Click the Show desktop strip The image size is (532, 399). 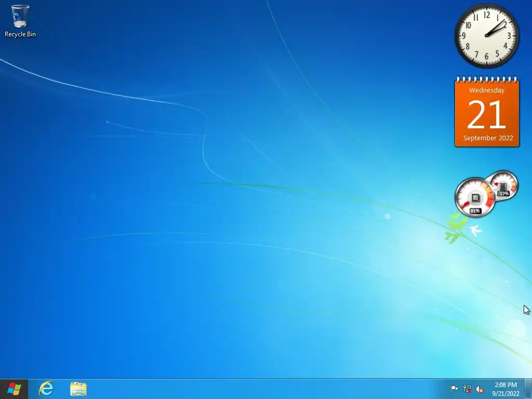[528, 389]
